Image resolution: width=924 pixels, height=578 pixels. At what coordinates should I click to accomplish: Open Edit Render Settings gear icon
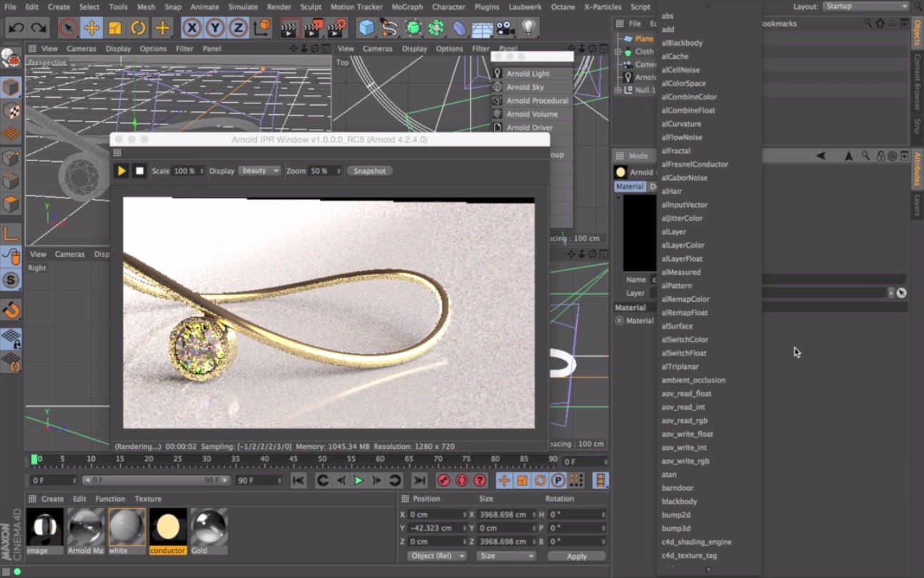(337, 29)
